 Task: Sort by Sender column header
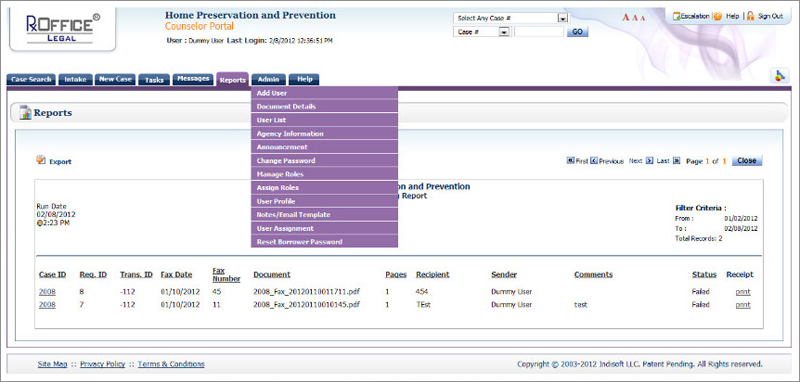(x=504, y=274)
